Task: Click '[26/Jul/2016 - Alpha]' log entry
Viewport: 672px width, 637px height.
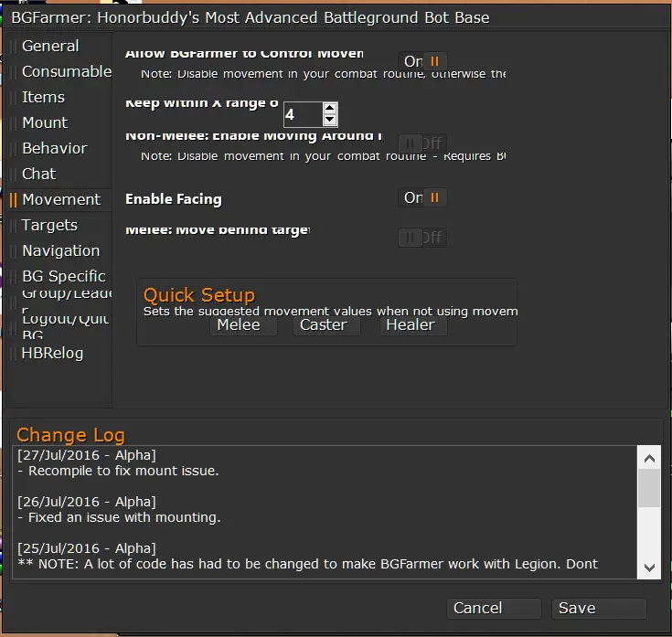Action: tap(87, 502)
